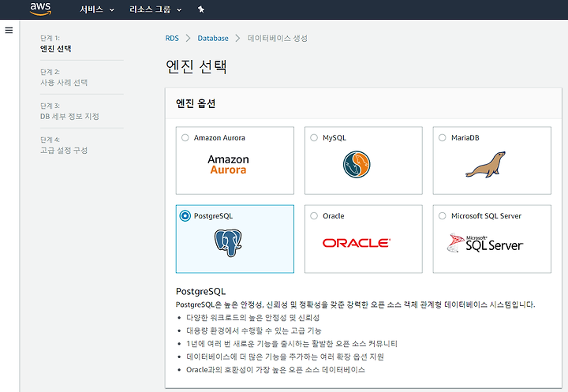568x392 pixels.
Task: Select the PostgreSQL radio button
Action: coord(185,216)
